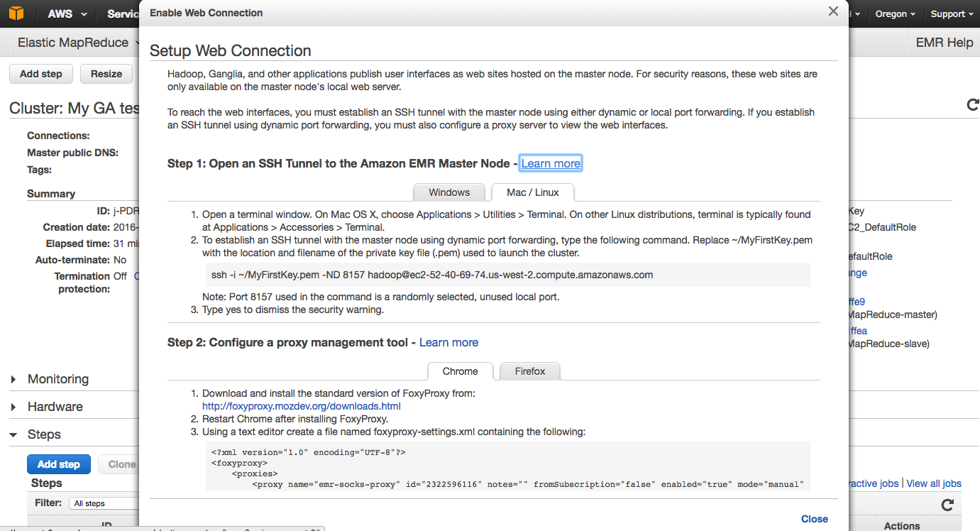This screenshot has height=531, width=980.
Task: Open the Support menu
Action: 952,13
